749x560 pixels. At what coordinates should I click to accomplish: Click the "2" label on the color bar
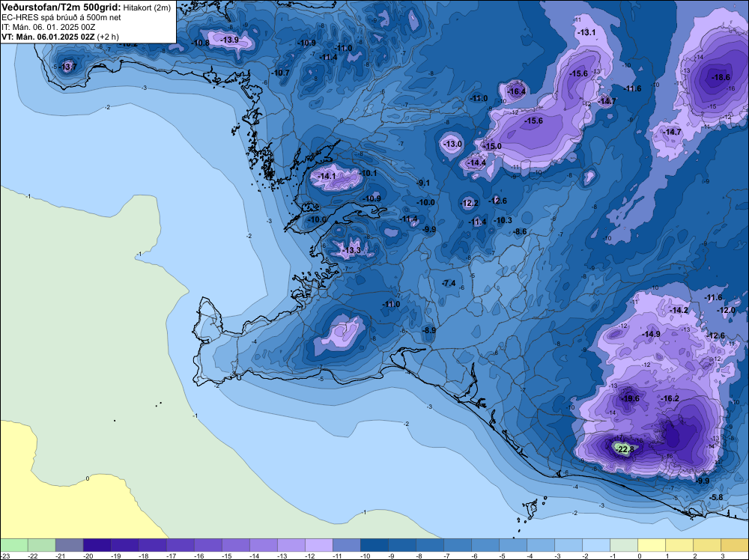pyautogui.click(x=695, y=556)
